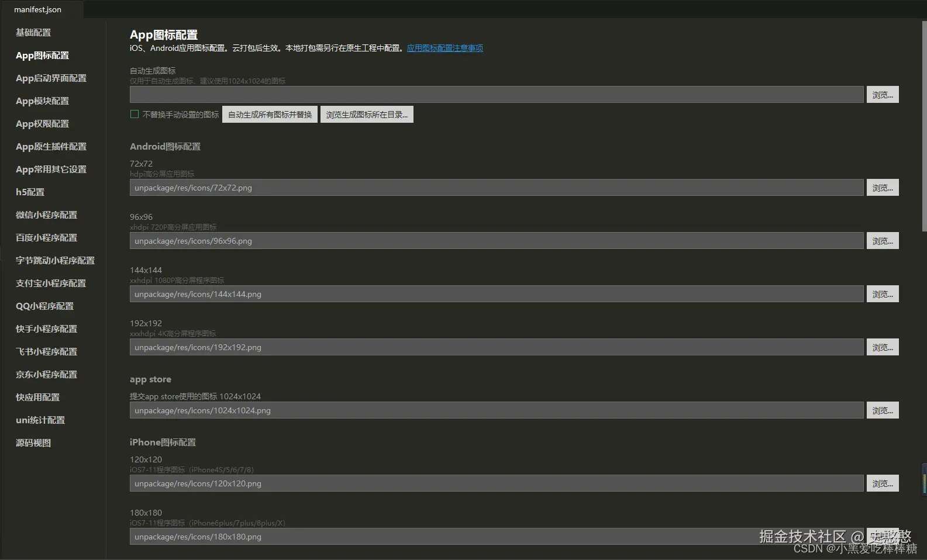Click the 120x120 iPhone icon path field
Image resolution: width=927 pixels, height=560 pixels.
(497, 483)
